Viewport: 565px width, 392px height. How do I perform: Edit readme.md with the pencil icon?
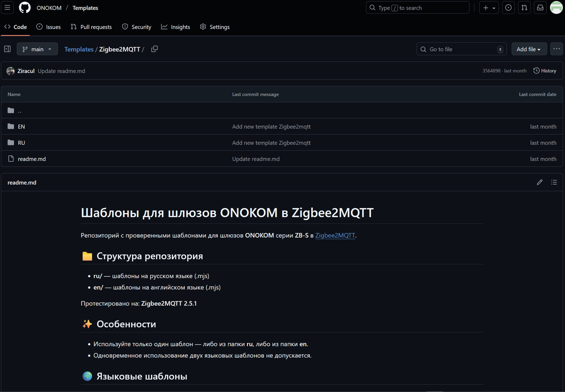point(539,182)
